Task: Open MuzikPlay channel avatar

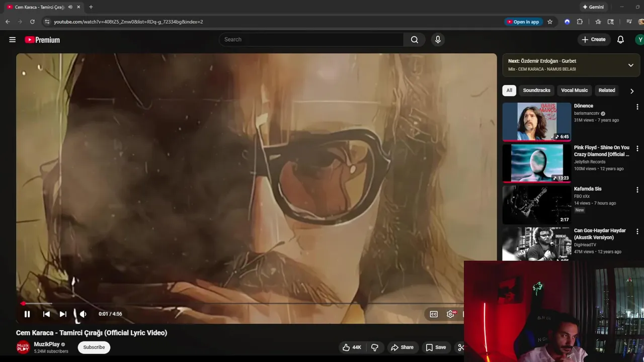Action: [x=23, y=347]
